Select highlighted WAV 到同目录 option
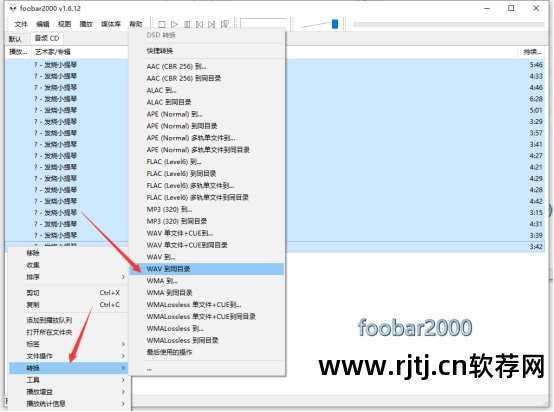The height and width of the screenshot is (412, 554). coord(207,269)
